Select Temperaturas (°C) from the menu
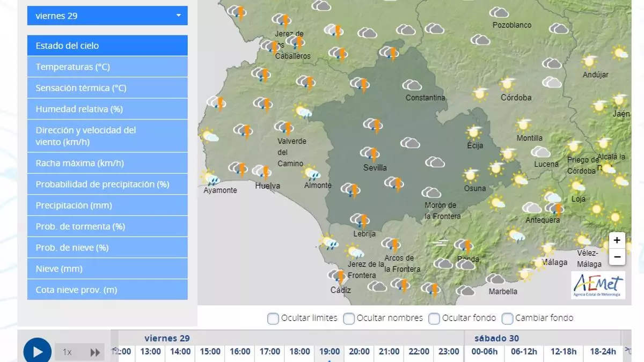 (x=107, y=67)
